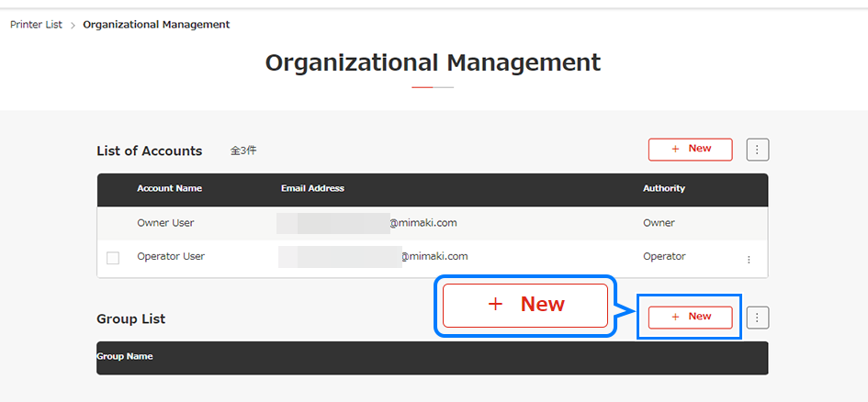Click the breadcrumb chevron separator
Viewport: 868px width, 402px height.
point(73,25)
